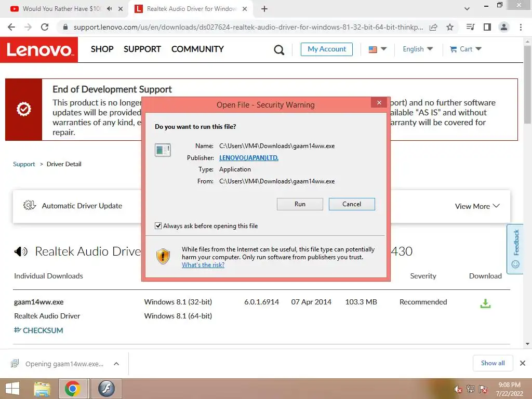
Task: Open the Chrome three-dot menu
Action: 521,27
